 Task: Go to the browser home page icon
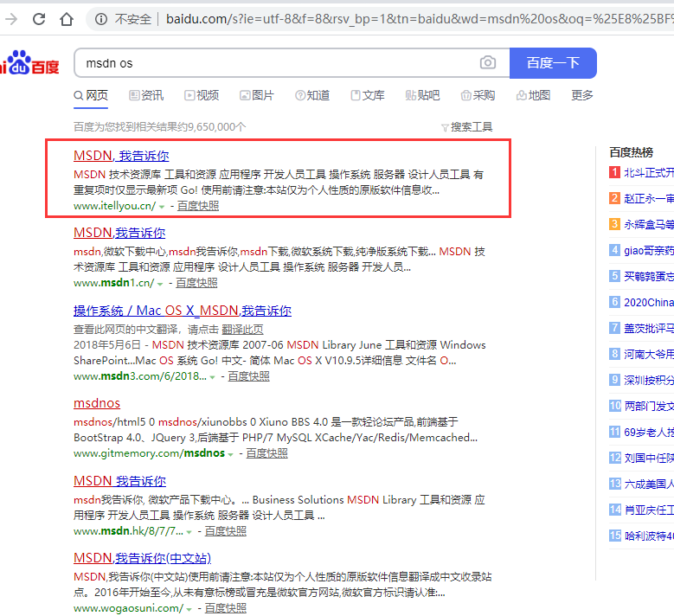tap(67, 19)
